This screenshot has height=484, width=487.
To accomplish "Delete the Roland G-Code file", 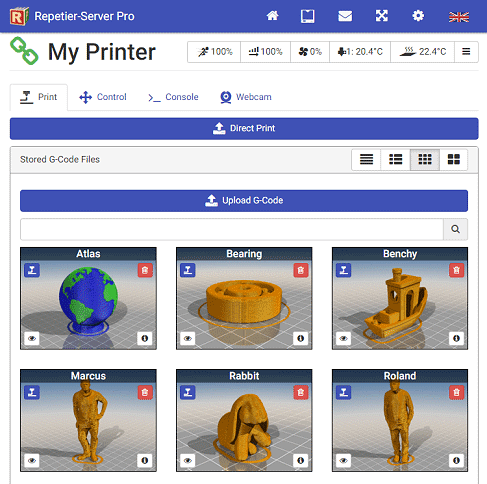I will (x=457, y=392).
